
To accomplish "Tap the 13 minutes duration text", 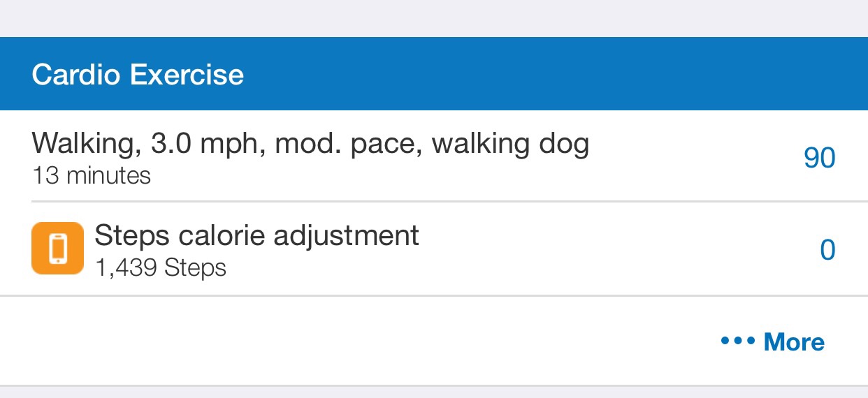I will tap(92, 175).
